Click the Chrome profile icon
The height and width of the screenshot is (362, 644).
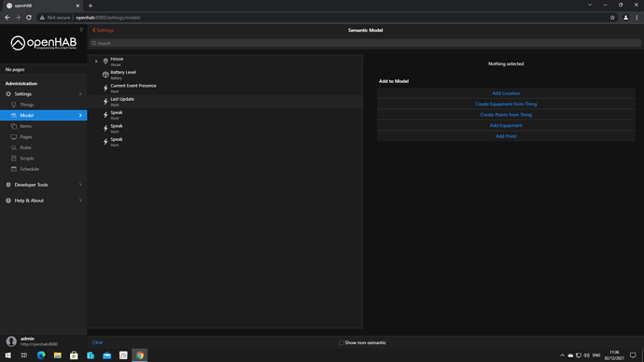(625, 18)
